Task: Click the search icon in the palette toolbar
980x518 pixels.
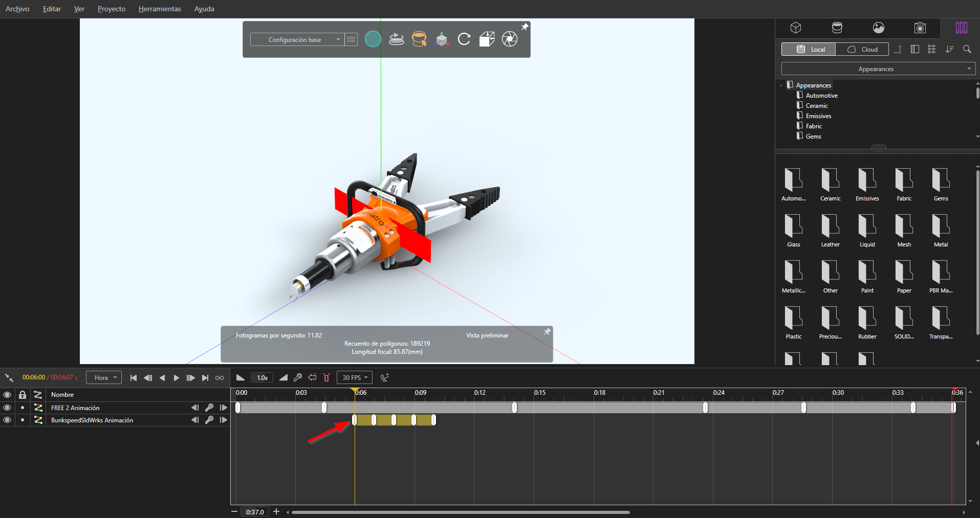Action: pyautogui.click(x=967, y=49)
